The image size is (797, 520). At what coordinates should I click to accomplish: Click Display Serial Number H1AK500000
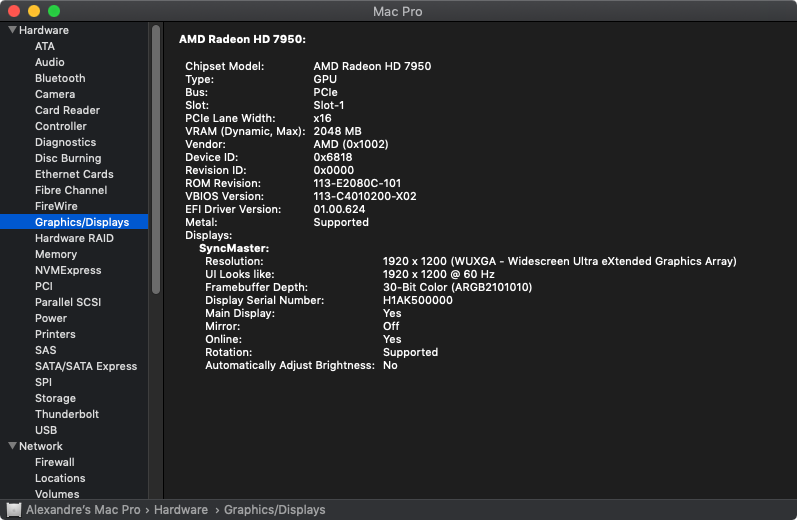pos(417,300)
